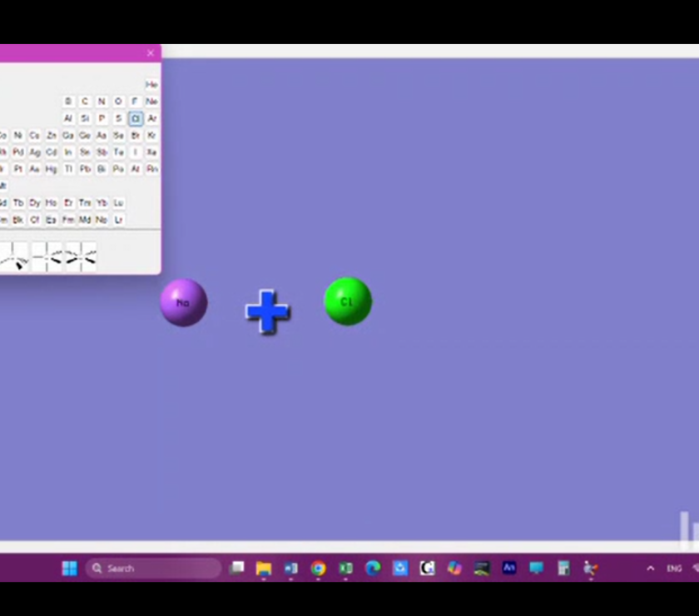Click the Oxygen (O) element cell

point(118,102)
